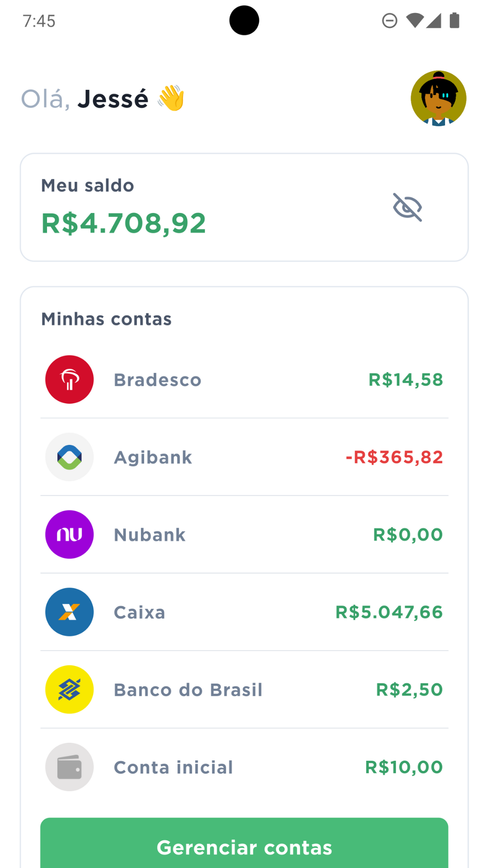
Task: Tap the Agibank logo icon
Action: [69, 457]
